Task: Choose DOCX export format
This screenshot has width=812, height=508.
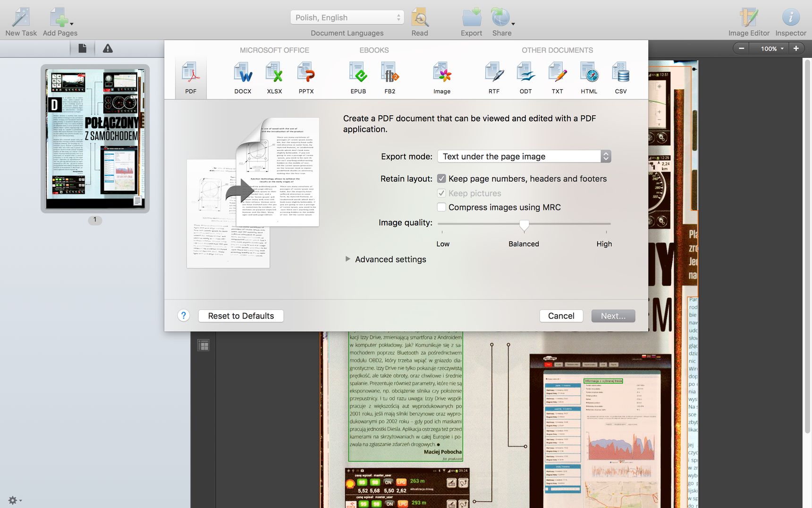Action: (x=243, y=77)
